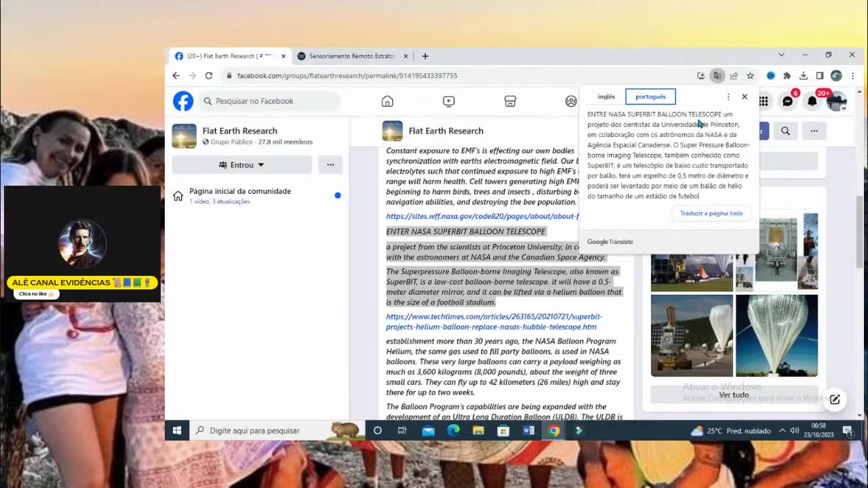This screenshot has height=488, width=868.
Task: Open Microsoft Edge from the taskbar
Action: click(x=453, y=430)
